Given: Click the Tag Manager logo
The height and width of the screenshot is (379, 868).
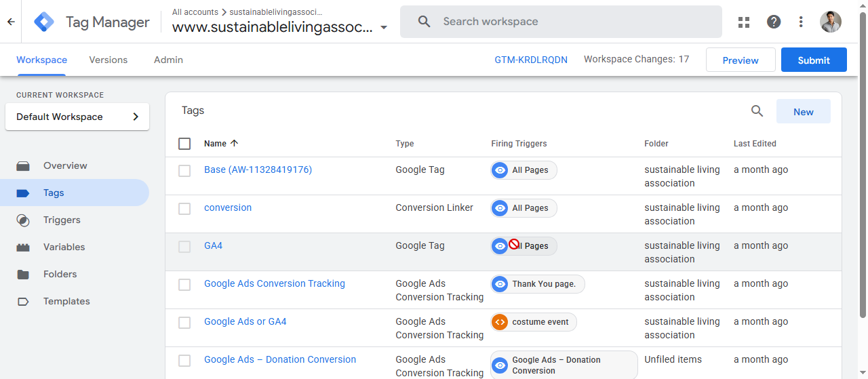Looking at the screenshot, I should [x=44, y=22].
